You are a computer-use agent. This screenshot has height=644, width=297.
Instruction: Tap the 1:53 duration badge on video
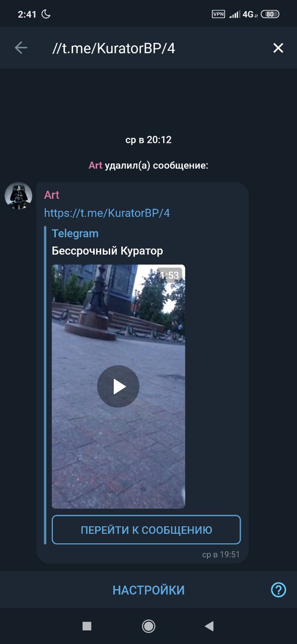(x=170, y=275)
